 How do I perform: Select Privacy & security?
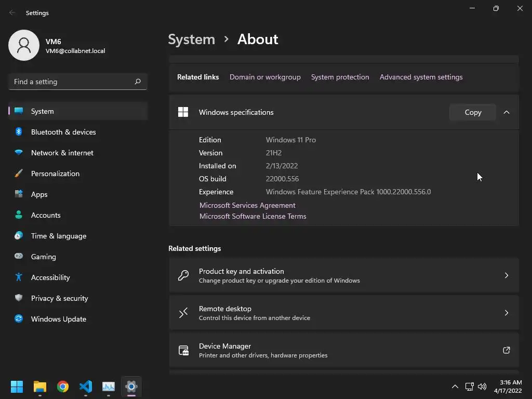(78, 298)
